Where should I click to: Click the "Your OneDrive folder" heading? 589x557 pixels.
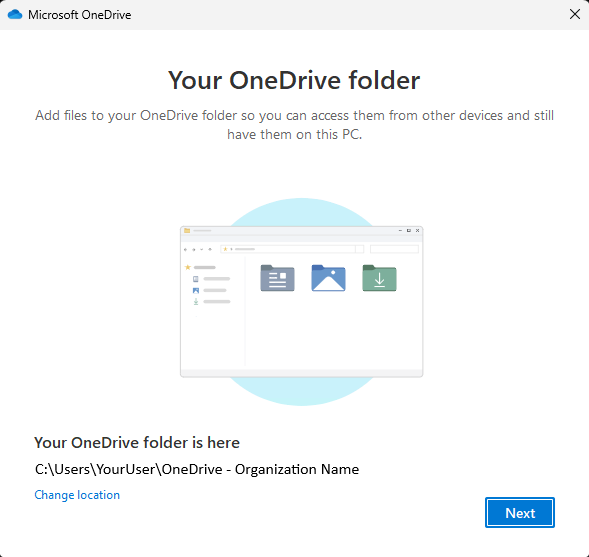click(x=294, y=80)
